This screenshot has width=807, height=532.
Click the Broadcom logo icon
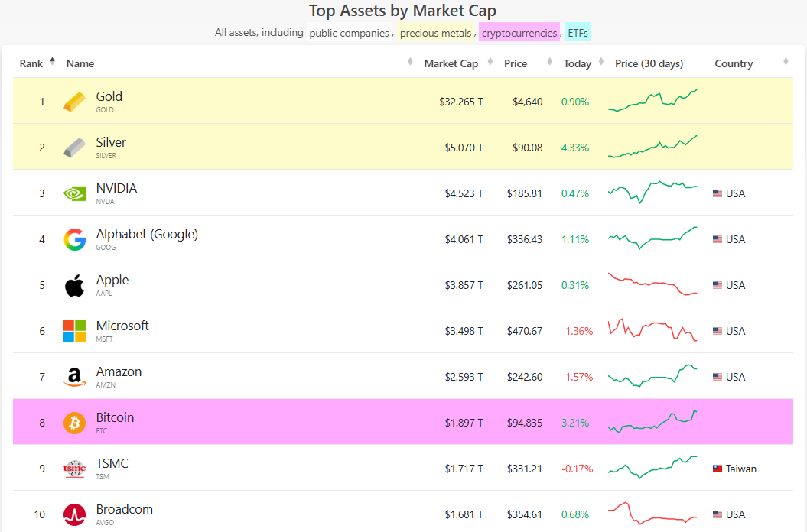74,514
